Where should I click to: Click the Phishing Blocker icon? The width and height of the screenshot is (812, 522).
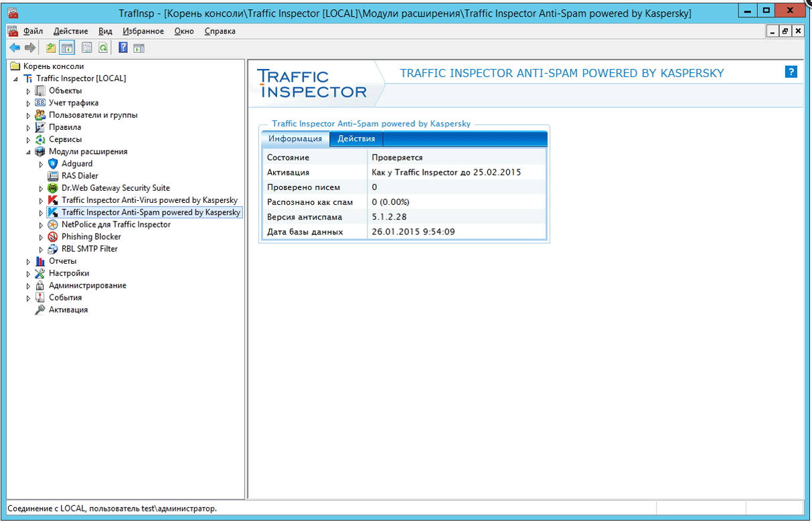pyautogui.click(x=53, y=236)
